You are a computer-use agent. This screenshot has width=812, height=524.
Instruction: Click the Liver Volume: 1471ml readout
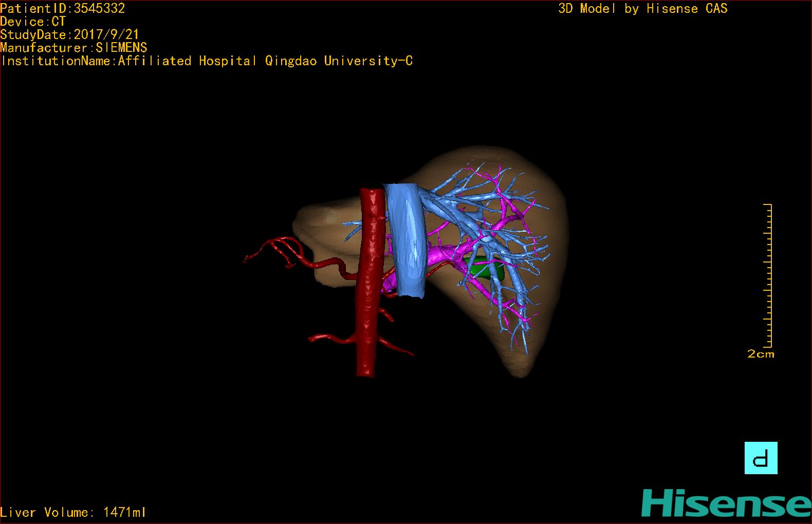73,512
